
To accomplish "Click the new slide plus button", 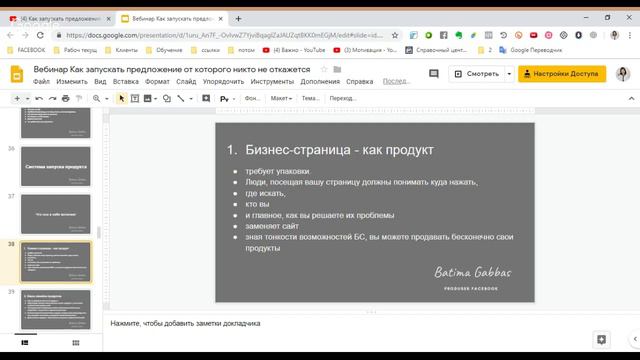I will [x=17, y=98].
